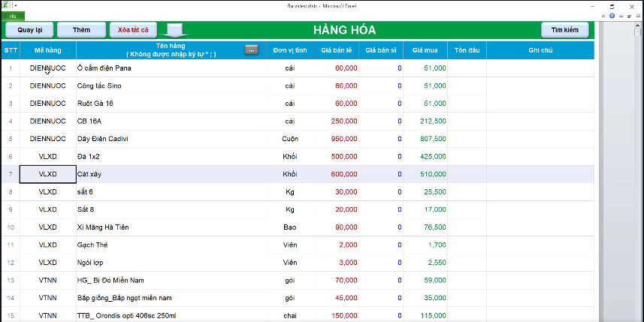Image resolution: width=644 pixels, height=322 pixels.
Task: Select the Tồn đầu column header
Action: click(467, 50)
